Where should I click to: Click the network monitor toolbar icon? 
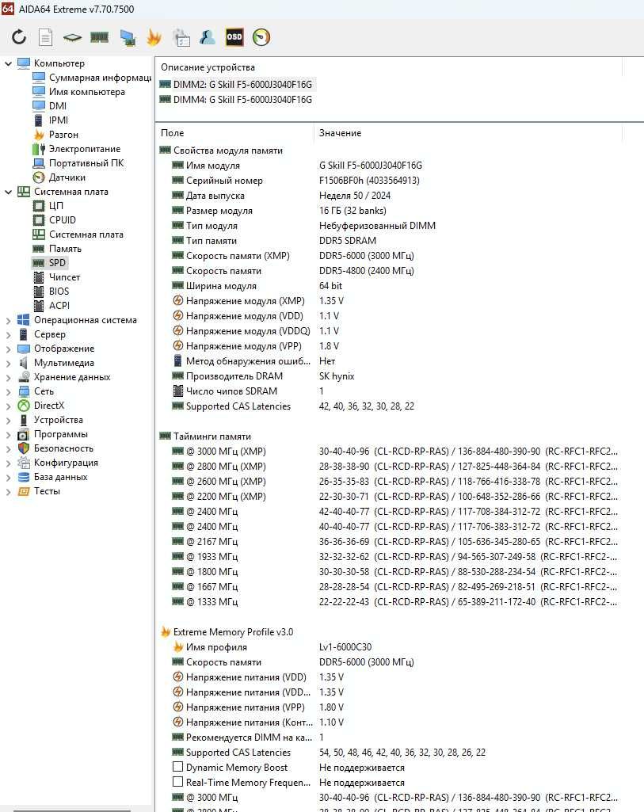(x=128, y=37)
